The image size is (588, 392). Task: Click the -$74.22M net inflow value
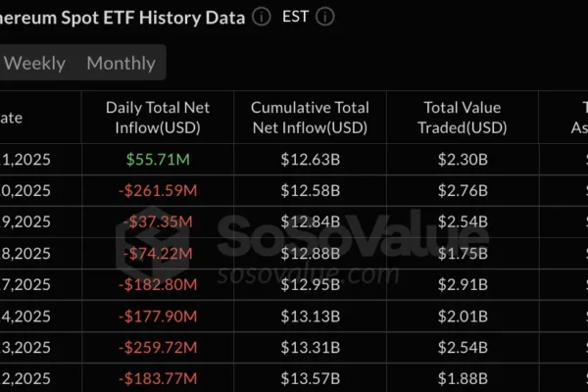click(158, 253)
